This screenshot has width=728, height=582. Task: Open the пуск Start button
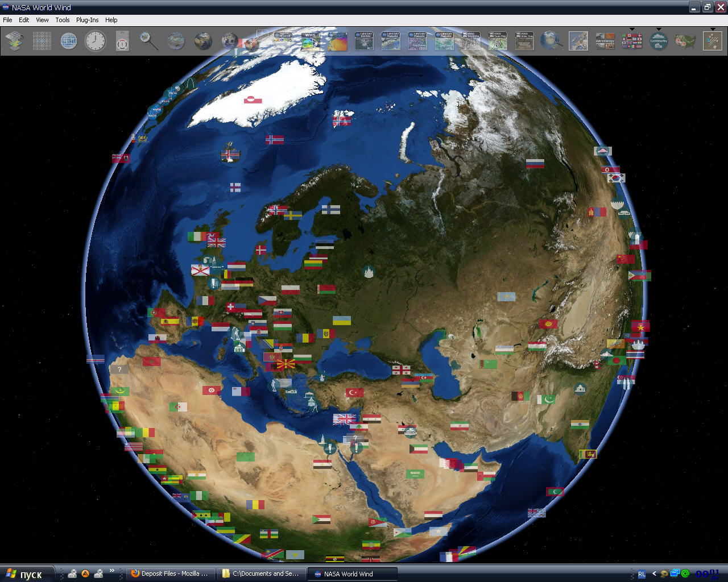(x=27, y=574)
